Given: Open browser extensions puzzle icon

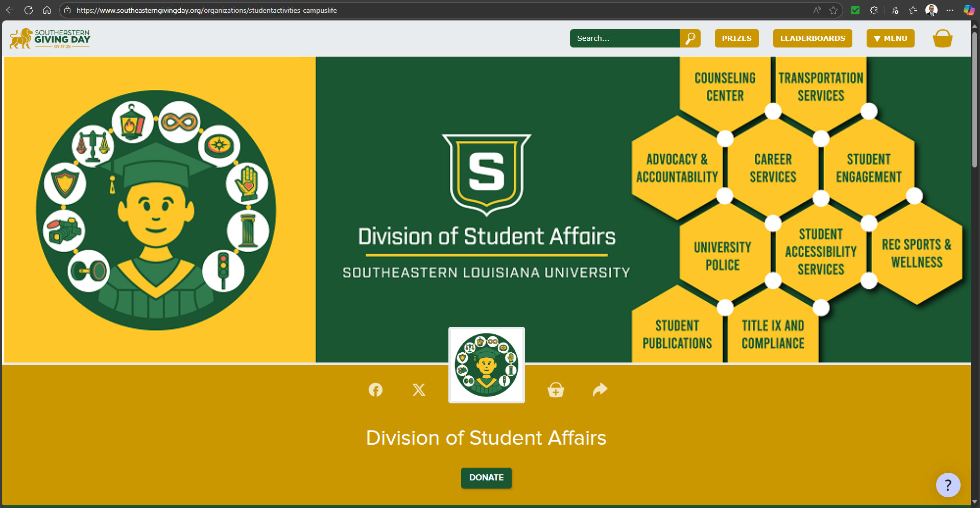Looking at the screenshot, I should [x=874, y=10].
